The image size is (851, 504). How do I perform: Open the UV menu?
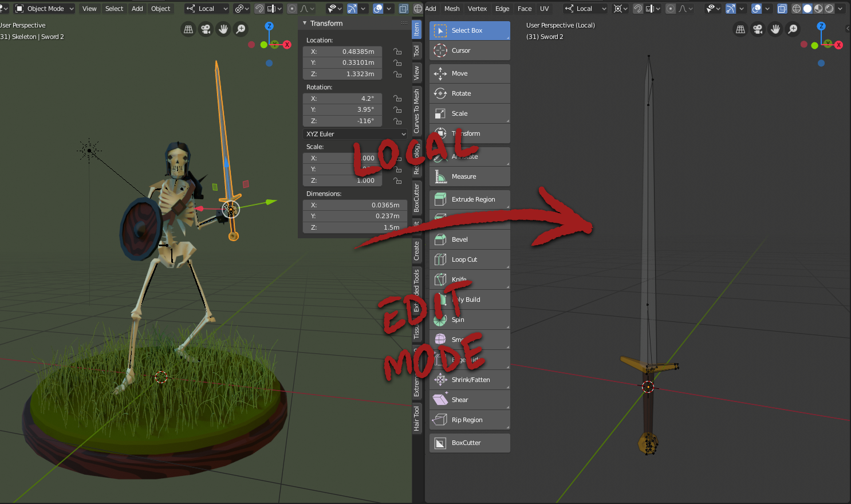pyautogui.click(x=544, y=9)
